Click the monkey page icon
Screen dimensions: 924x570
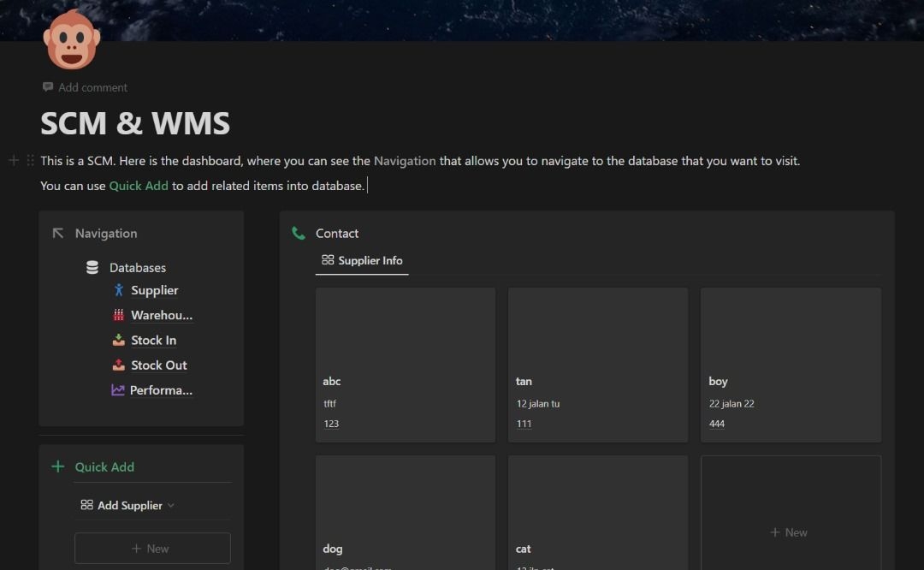(x=71, y=39)
